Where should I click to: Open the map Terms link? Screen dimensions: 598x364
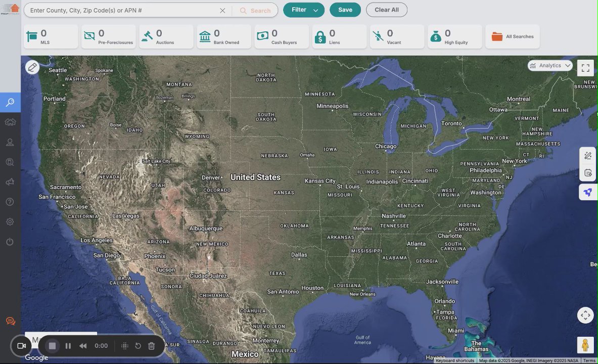coord(589,360)
